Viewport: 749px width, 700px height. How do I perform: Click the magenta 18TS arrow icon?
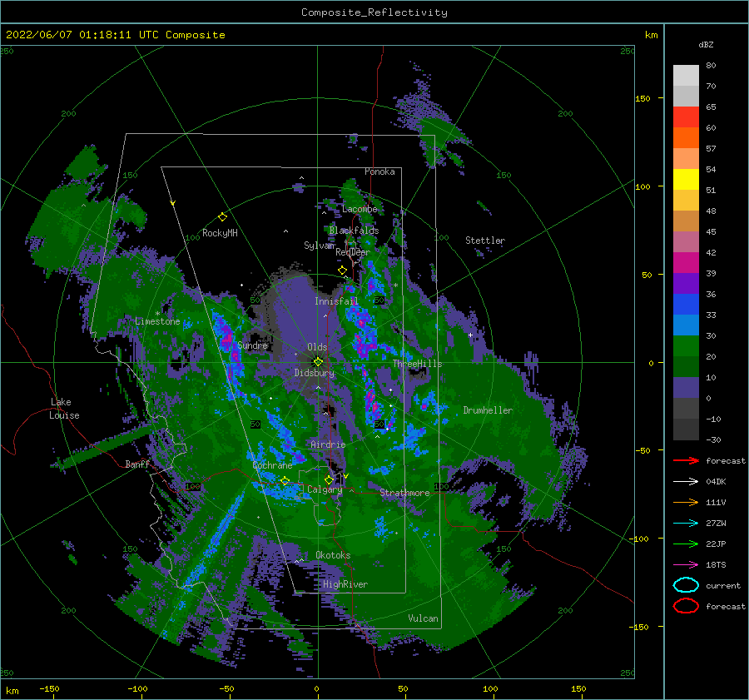[686, 564]
